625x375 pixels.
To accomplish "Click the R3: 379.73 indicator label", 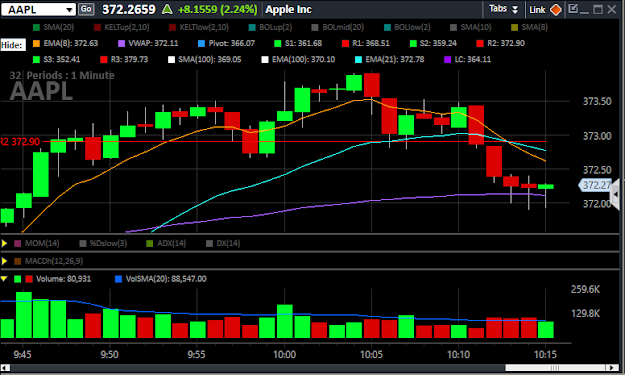I will pyautogui.click(x=129, y=59).
